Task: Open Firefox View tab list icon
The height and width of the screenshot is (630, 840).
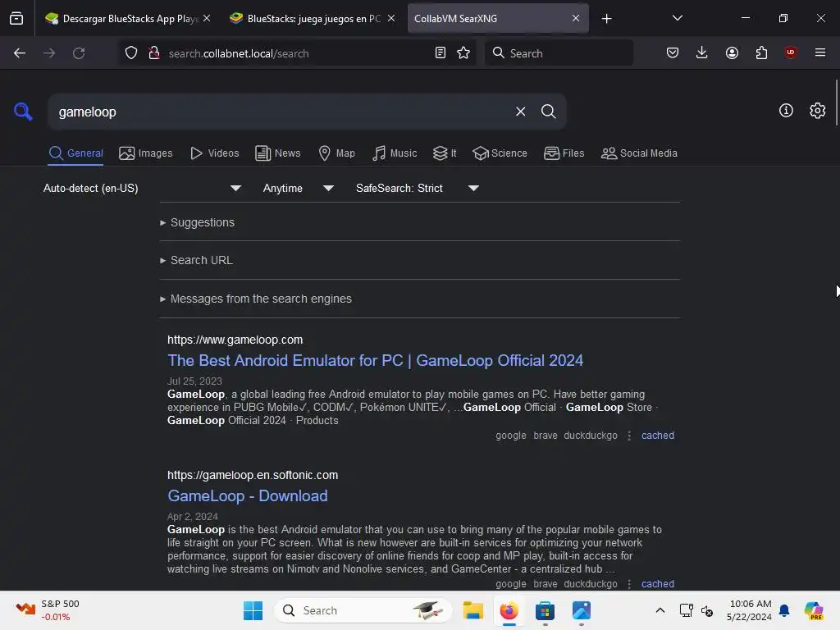Action: click(16, 18)
